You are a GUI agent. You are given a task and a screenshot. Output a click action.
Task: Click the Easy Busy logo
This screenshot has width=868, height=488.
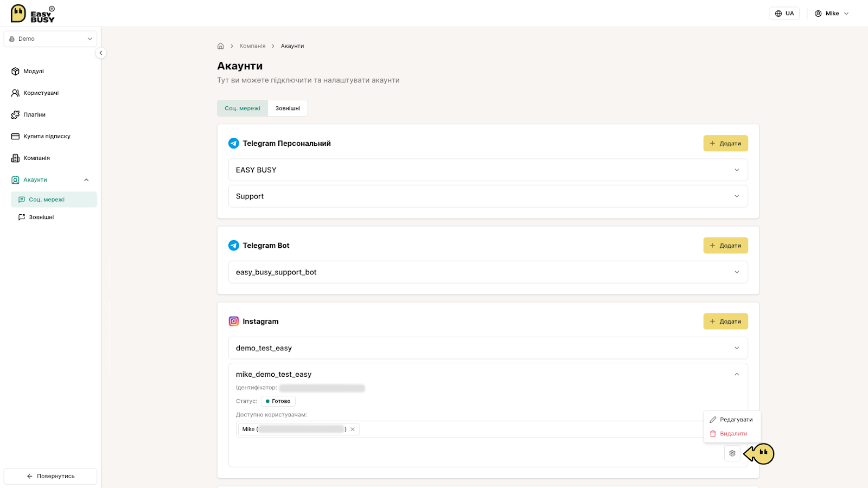[33, 14]
